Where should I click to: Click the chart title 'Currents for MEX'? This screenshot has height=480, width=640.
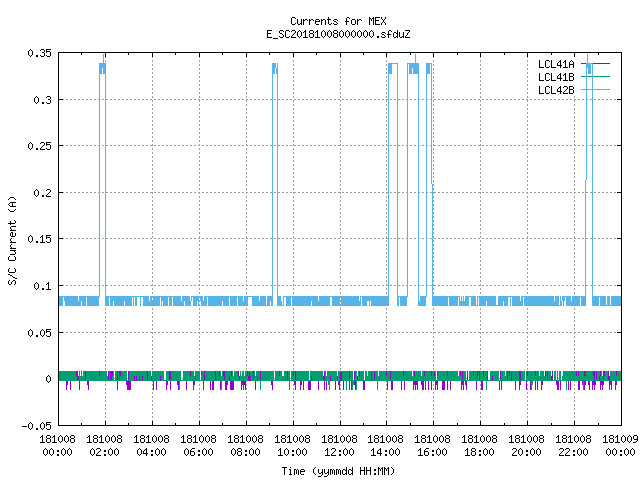coord(338,21)
